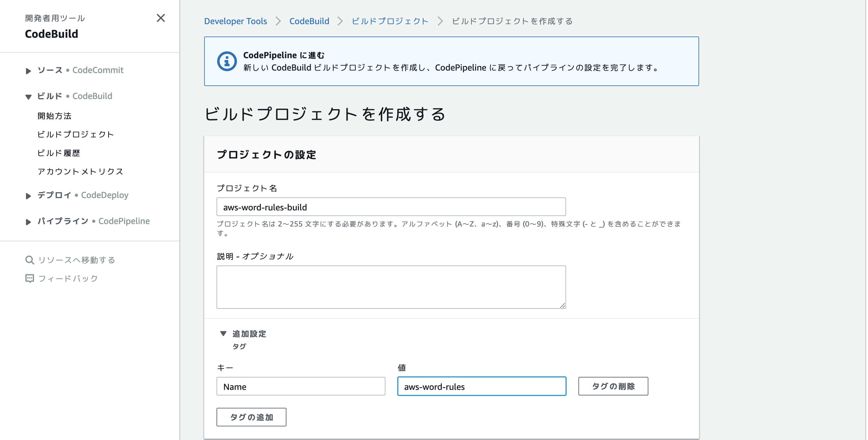Click the ソース section label
868x440 pixels.
50,70
